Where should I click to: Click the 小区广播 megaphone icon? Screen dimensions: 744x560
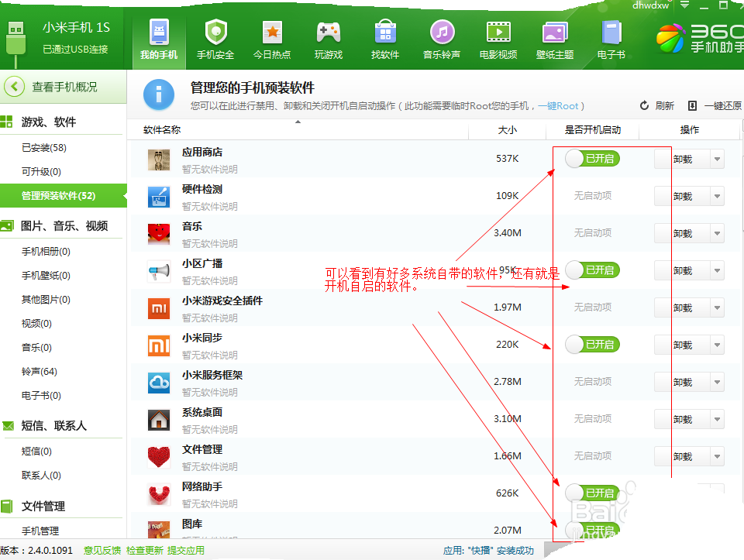pyautogui.click(x=158, y=271)
